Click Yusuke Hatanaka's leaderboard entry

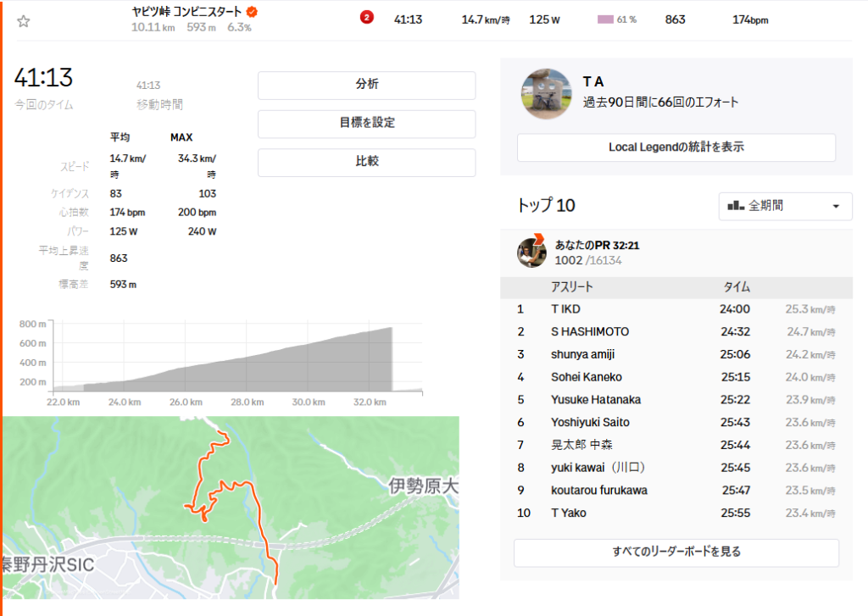point(596,400)
